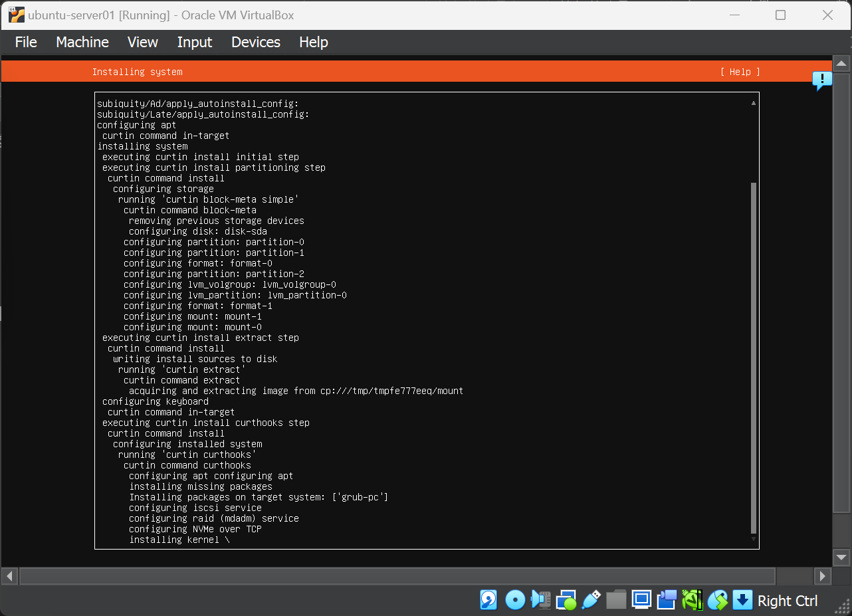
Task: Click the green turtle CPU status icon
Action: [692, 600]
